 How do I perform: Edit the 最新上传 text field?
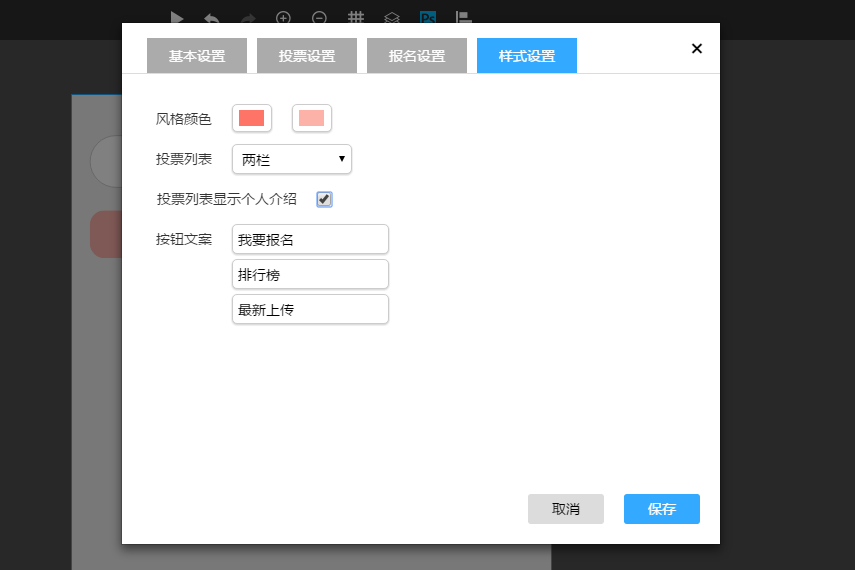pos(310,309)
